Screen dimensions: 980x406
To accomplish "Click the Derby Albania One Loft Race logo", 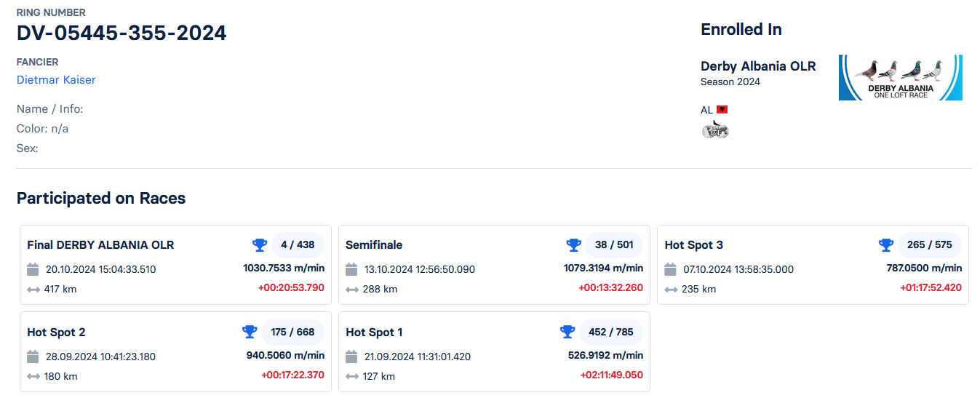I will 900,77.
